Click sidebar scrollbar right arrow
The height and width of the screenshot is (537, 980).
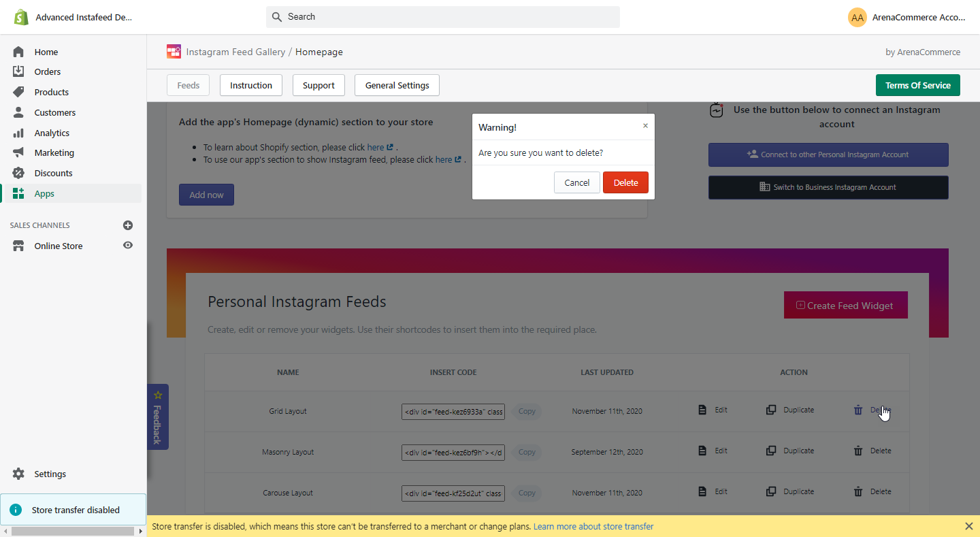(x=141, y=531)
